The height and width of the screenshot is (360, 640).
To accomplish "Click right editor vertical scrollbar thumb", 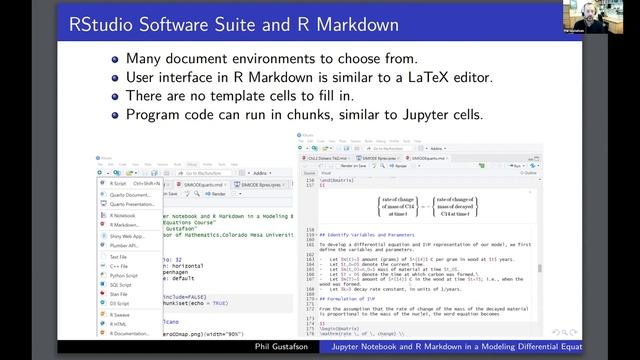I will 540,268.
